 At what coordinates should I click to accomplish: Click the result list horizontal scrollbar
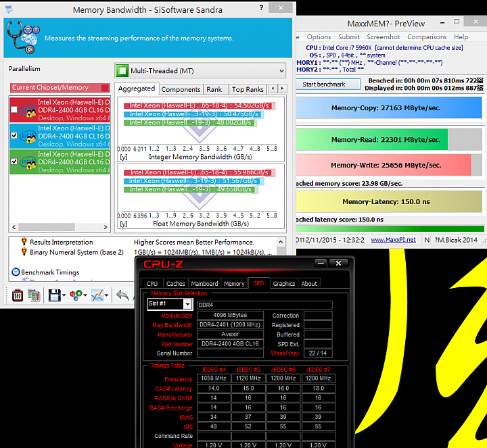pos(60,227)
